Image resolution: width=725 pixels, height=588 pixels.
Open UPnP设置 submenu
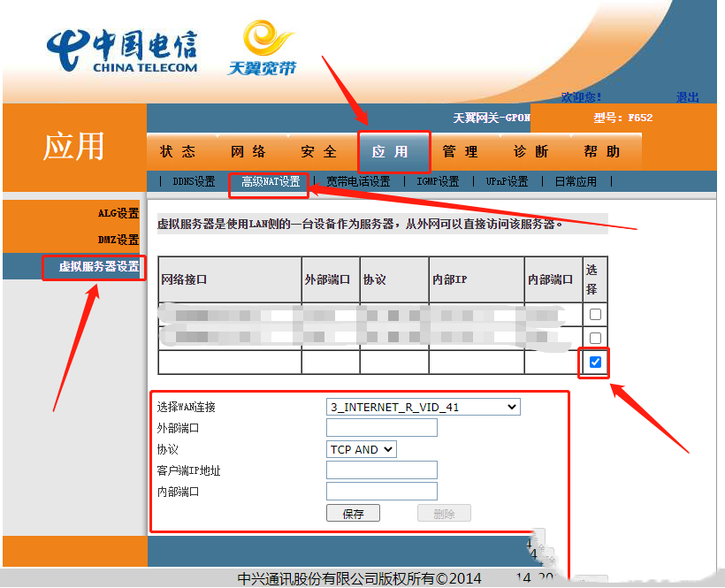point(507,181)
